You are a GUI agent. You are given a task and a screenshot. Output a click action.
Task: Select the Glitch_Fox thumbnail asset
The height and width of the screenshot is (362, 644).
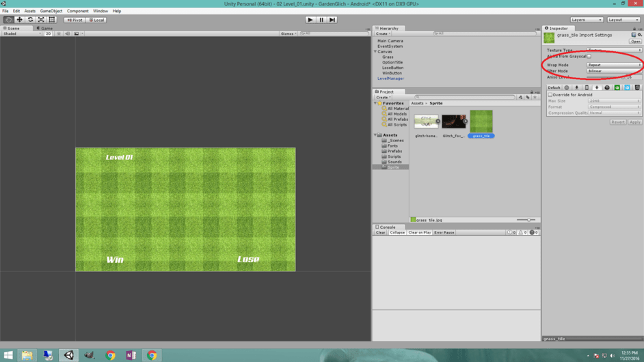[453, 122]
